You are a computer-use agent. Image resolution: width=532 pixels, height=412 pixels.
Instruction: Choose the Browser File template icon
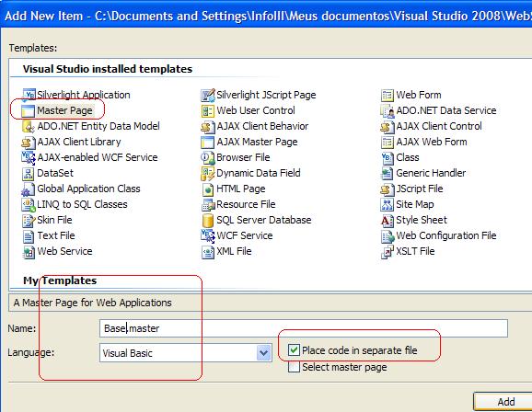click(x=208, y=157)
